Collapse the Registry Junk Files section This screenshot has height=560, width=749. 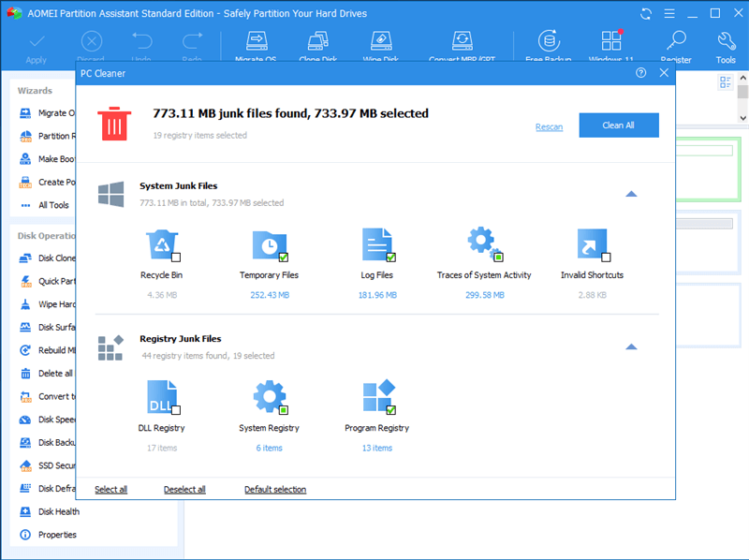coord(631,346)
